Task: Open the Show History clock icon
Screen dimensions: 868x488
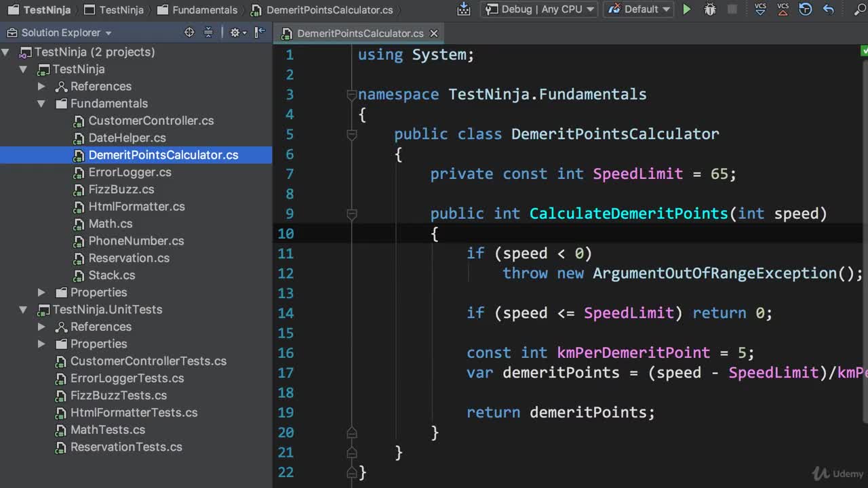Action: [x=806, y=9]
